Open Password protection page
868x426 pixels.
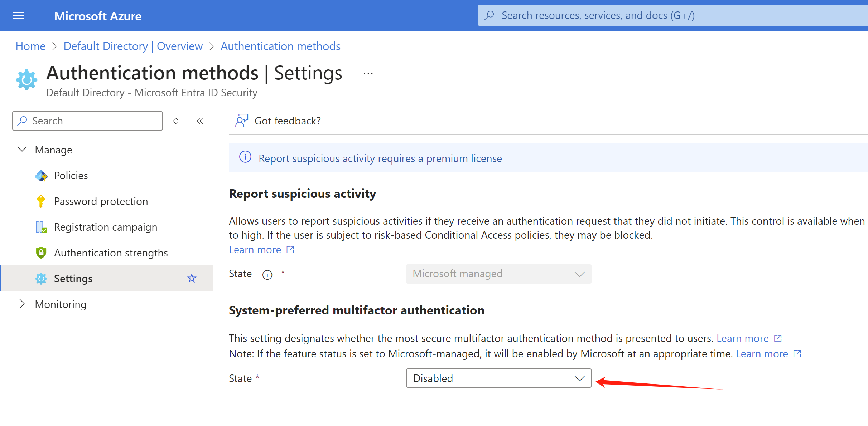point(101,201)
